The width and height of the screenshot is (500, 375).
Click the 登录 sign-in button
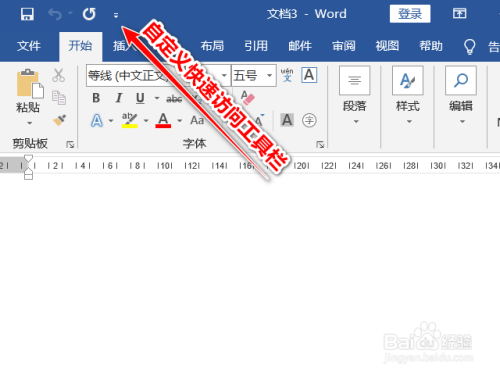(410, 14)
